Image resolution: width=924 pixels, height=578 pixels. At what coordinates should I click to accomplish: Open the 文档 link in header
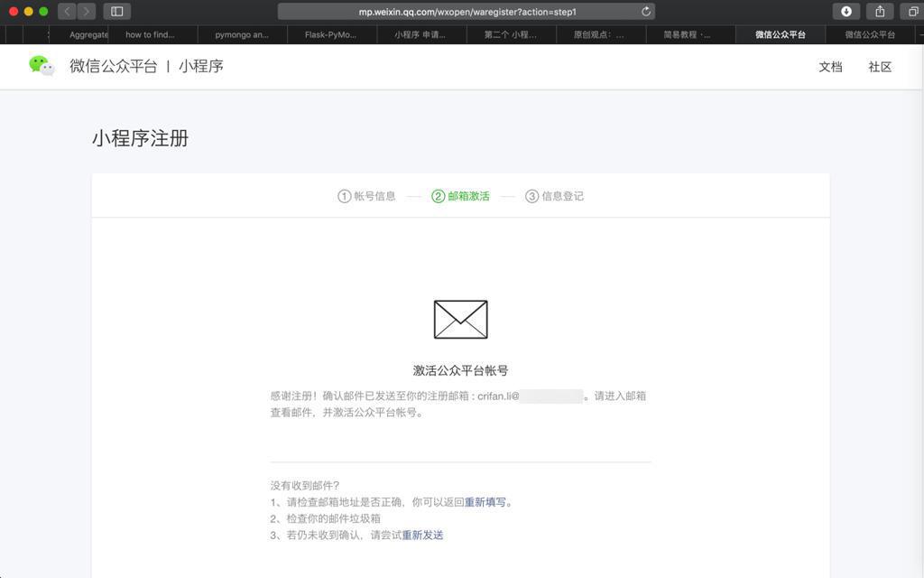(x=830, y=67)
